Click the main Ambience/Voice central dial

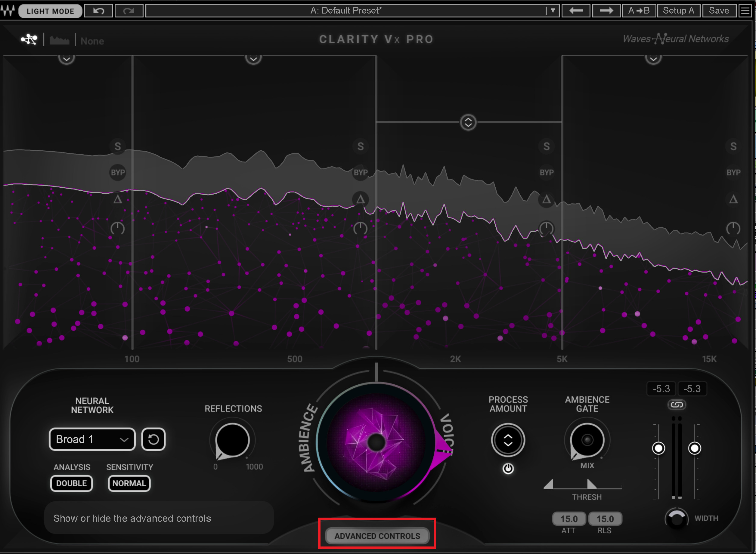[376, 442]
